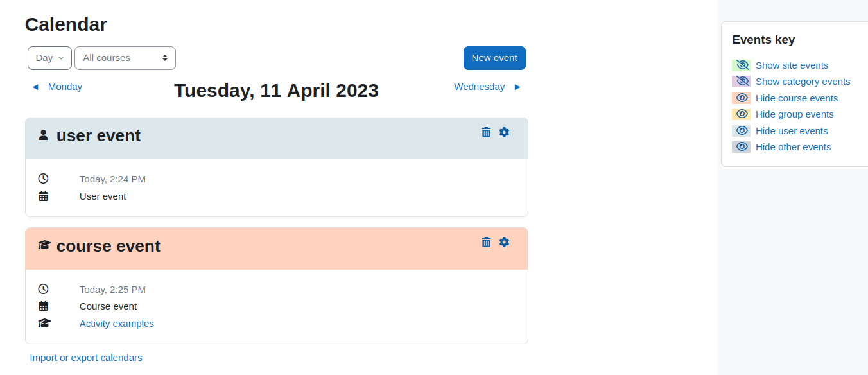Open the Day view dropdown
This screenshot has height=375, width=868.
click(49, 58)
